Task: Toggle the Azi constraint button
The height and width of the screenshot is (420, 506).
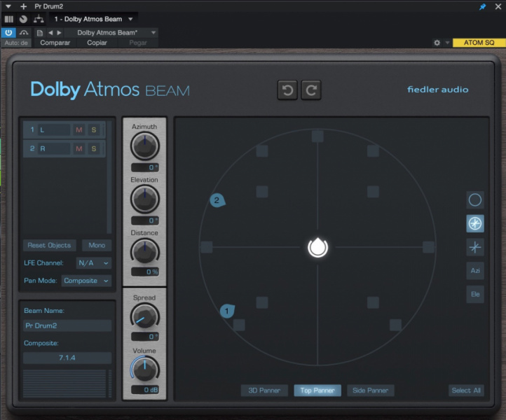Action: (x=475, y=271)
